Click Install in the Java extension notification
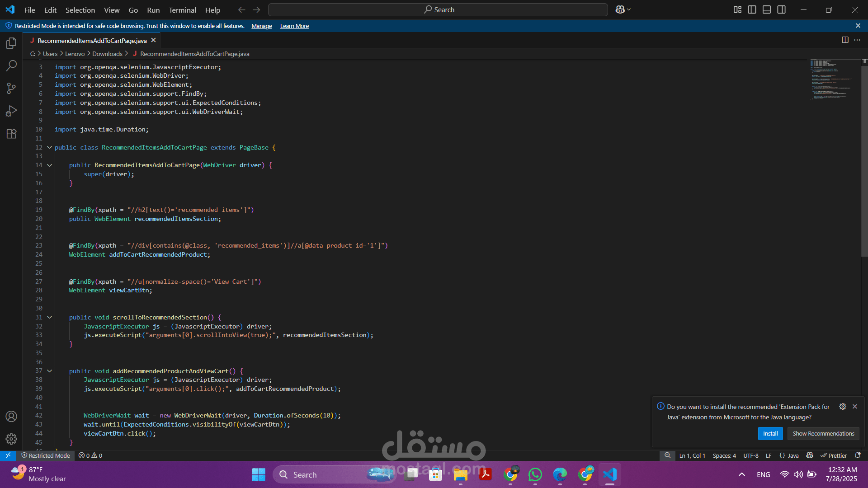Image resolution: width=868 pixels, height=488 pixels. click(x=770, y=433)
